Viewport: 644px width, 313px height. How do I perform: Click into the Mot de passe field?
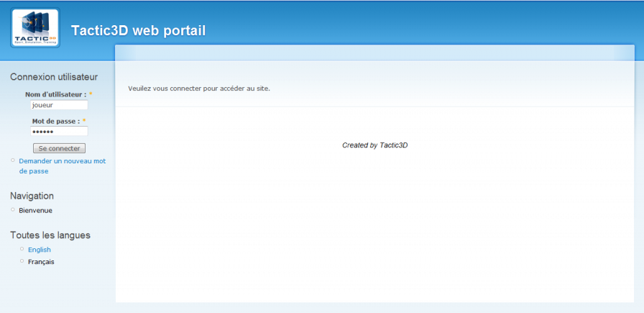(x=59, y=132)
